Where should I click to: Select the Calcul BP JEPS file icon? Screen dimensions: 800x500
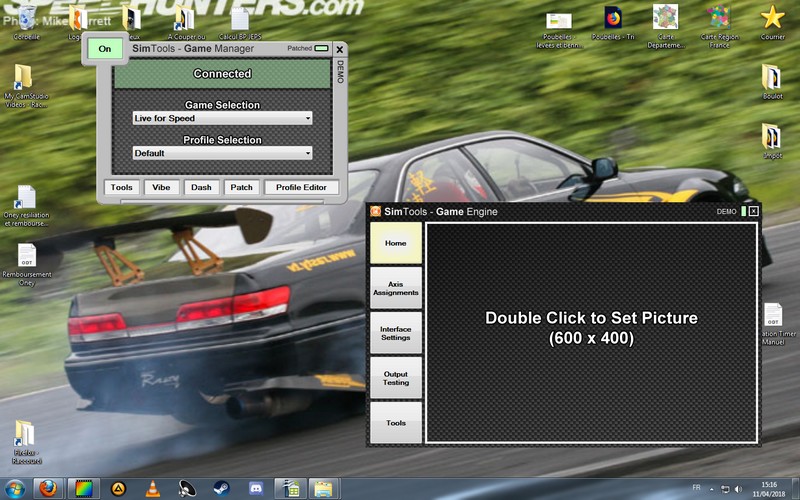click(x=240, y=21)
